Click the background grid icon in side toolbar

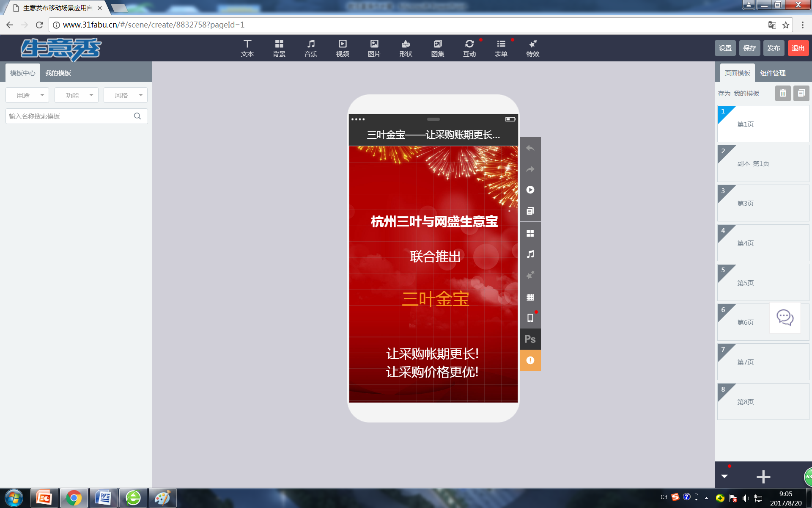(530, 233)
